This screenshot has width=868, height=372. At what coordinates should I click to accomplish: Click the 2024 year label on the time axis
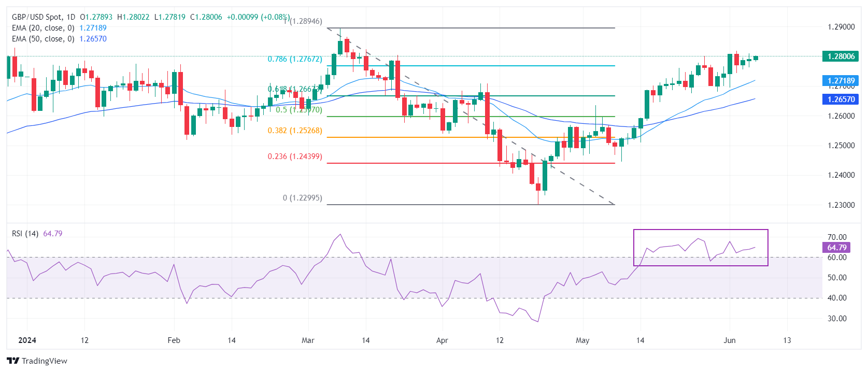[x=27, y=340]
